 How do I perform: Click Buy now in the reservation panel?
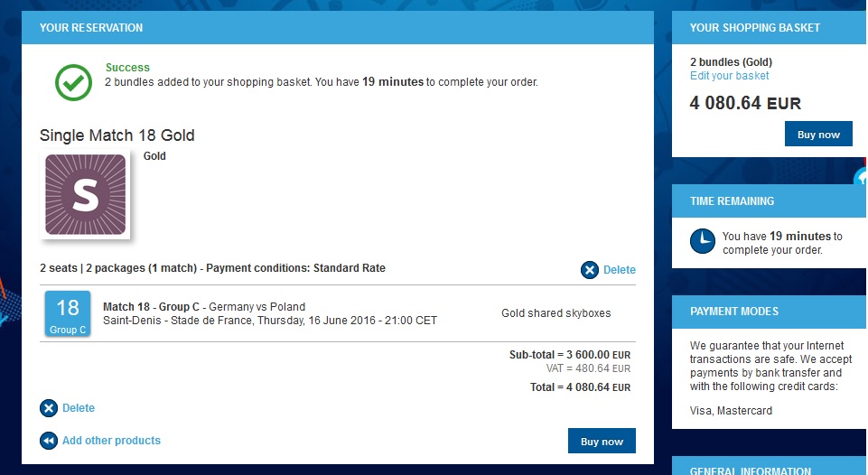click(x=602, y=442)
